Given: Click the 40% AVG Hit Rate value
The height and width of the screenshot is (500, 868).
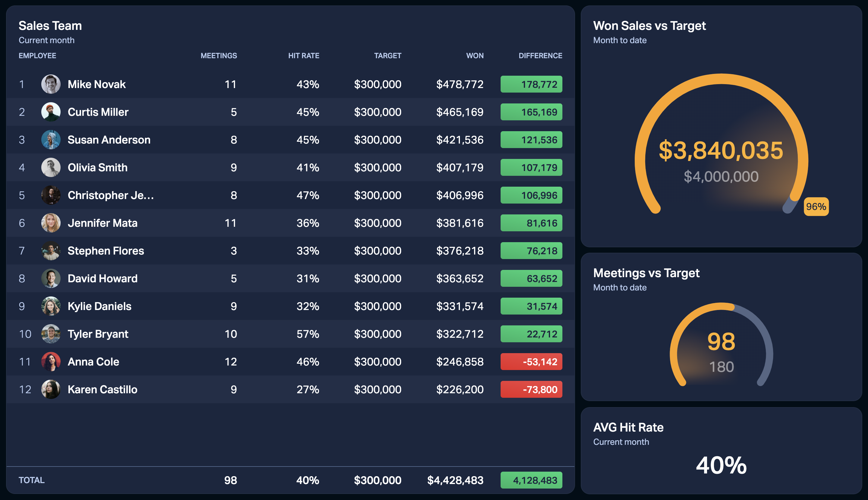Looking at the screenshot, I should (x=721, y=465).
